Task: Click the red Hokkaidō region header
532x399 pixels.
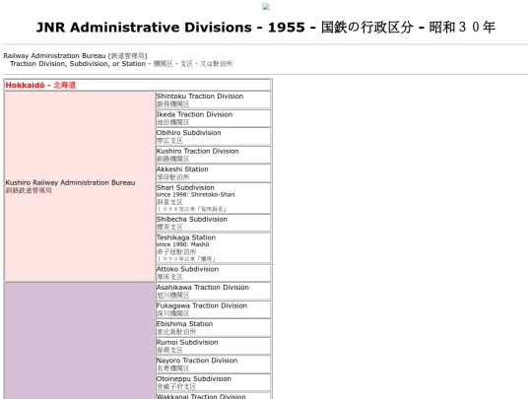Action: (40, 85)
